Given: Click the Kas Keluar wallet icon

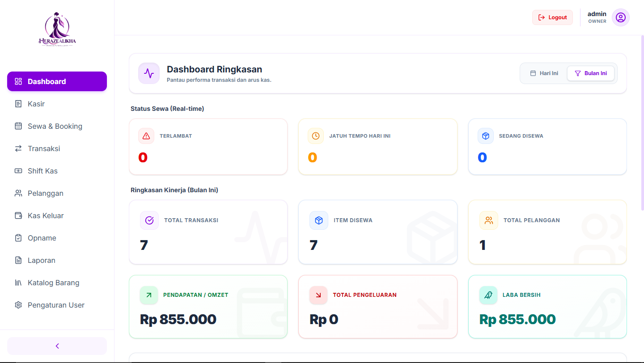Looking at the screenshot, I should click(x=18, y=215).
